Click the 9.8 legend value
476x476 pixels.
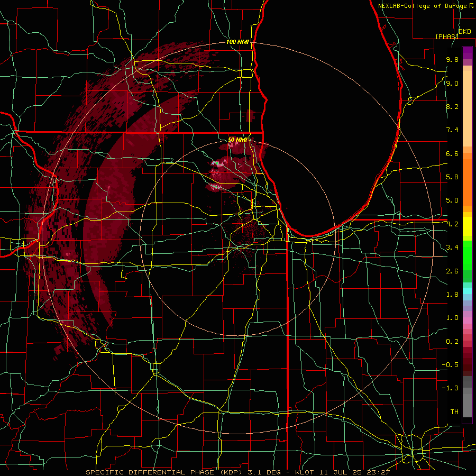coord(452,60)
